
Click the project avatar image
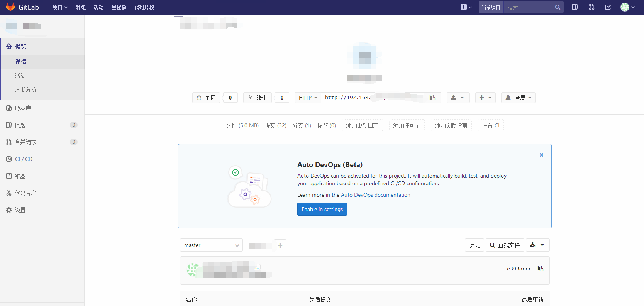(365, 57)
